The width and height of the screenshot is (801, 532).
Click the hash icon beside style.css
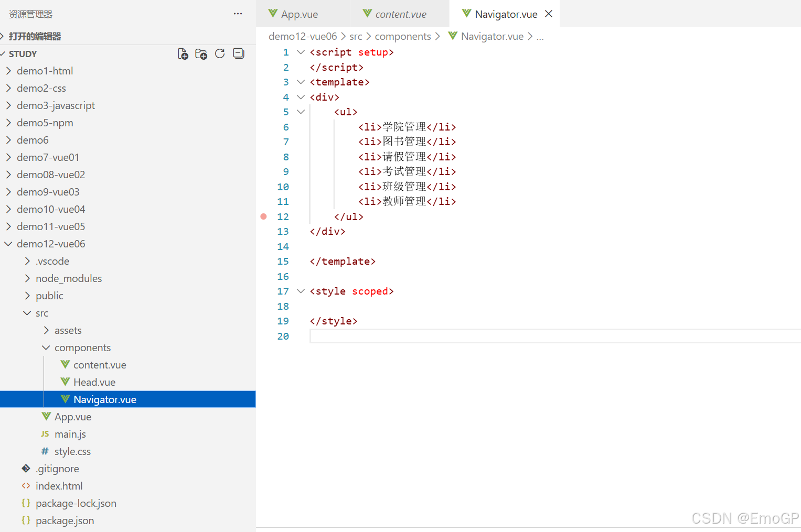coord(45,451)
